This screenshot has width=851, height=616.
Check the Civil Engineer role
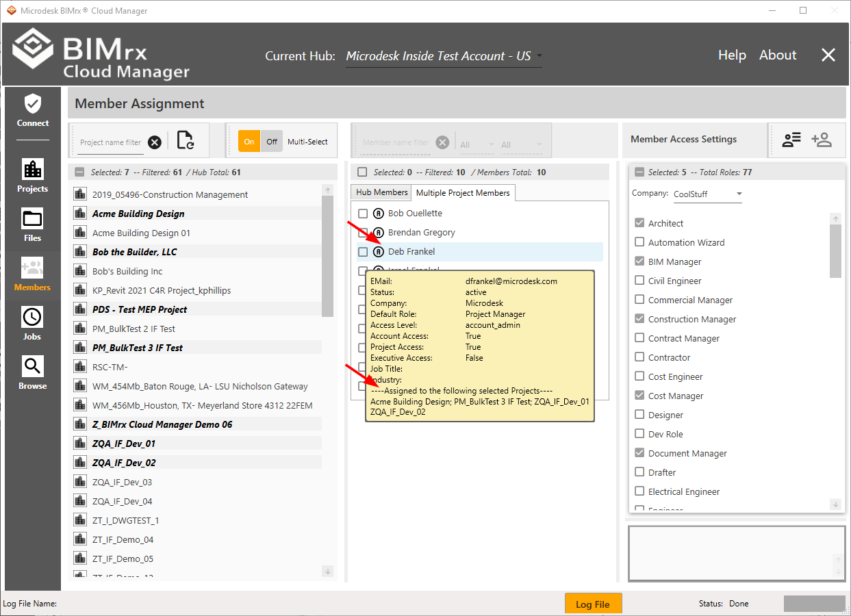pyautogui.click(x=639, y=281)
